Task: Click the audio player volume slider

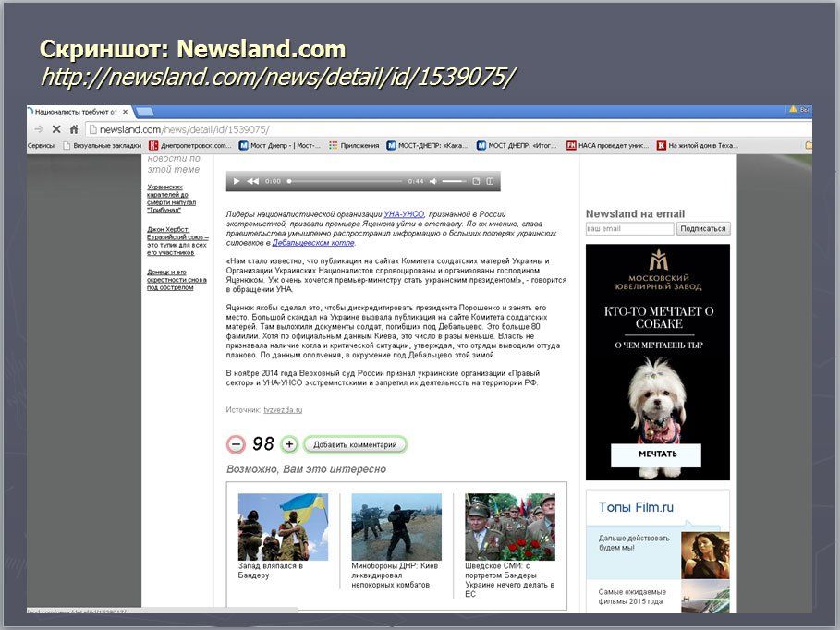Action: coord(453,181)
